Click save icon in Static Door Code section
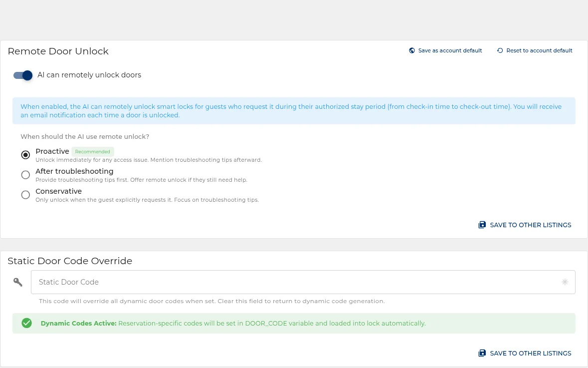Image resolution: width=588 pixels, height=368 pixels. point(482,354)
